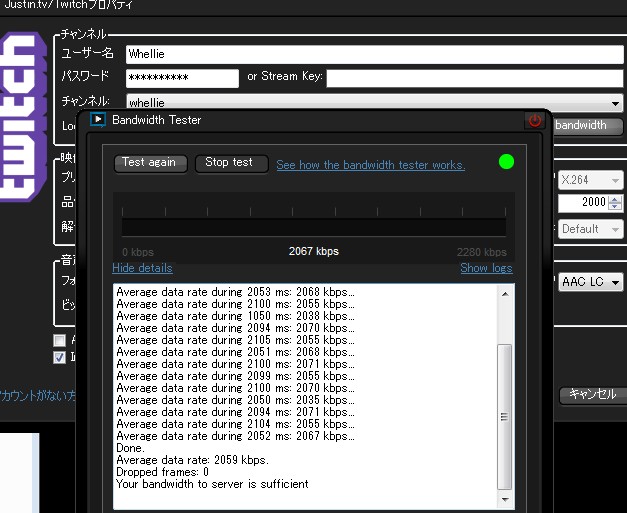Click the details log scrollbar thumb
Viewport: 627px width, 513px height.
coord(505,417)
